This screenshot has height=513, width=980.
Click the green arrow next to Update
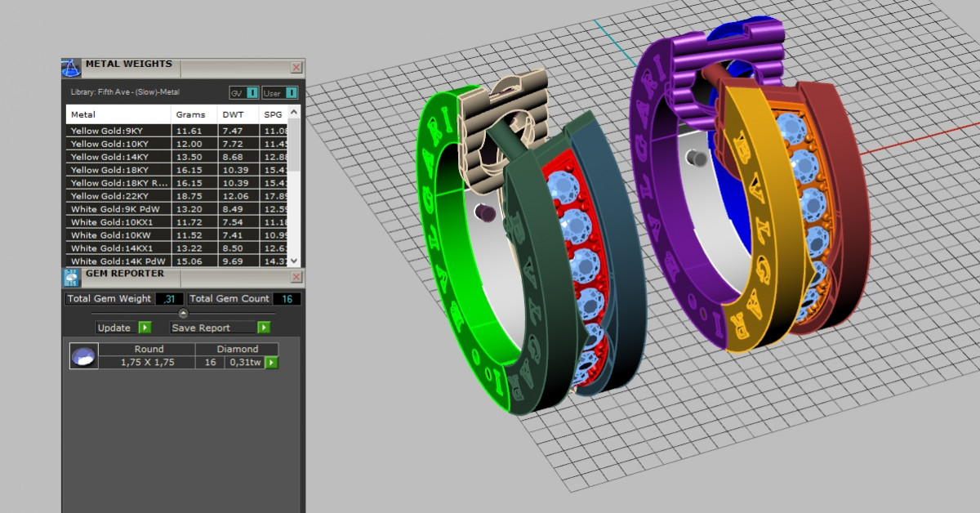(x=145, y=328)
